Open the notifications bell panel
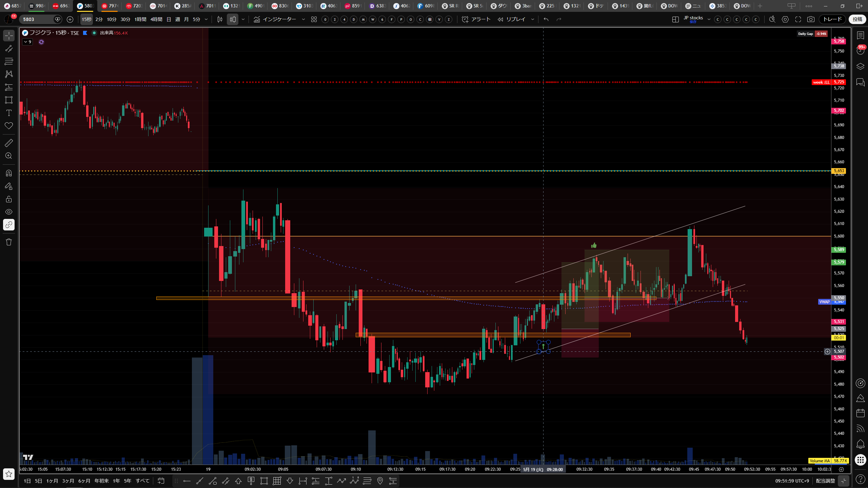 point(861,444)
